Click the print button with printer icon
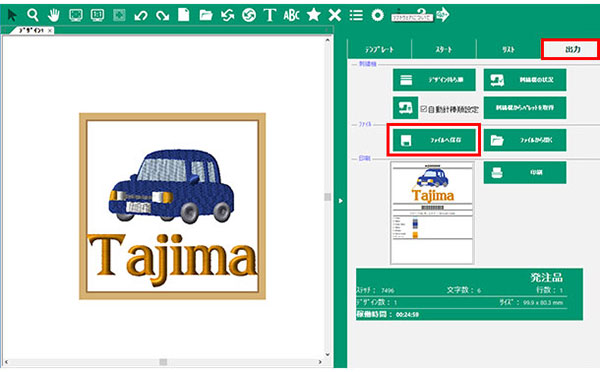The height and width of the screenshot is (372, 600). point(525,172)
